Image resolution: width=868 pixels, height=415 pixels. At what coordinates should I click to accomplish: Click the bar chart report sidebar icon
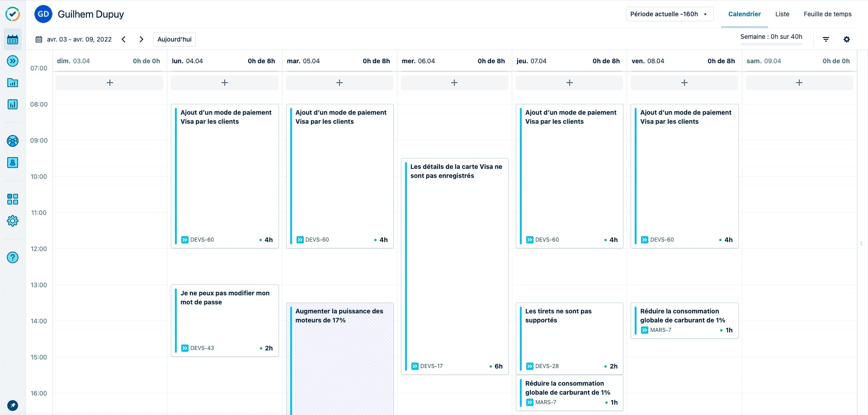[x=13, y=104]
